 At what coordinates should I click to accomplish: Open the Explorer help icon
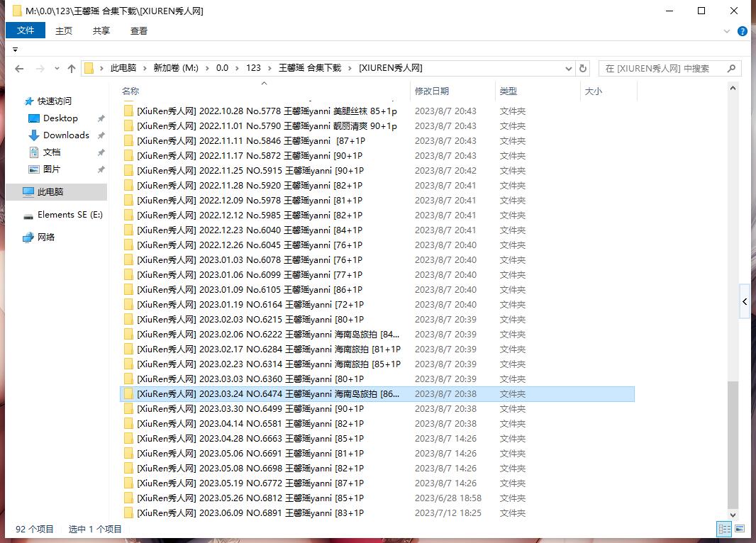point(743,31)
